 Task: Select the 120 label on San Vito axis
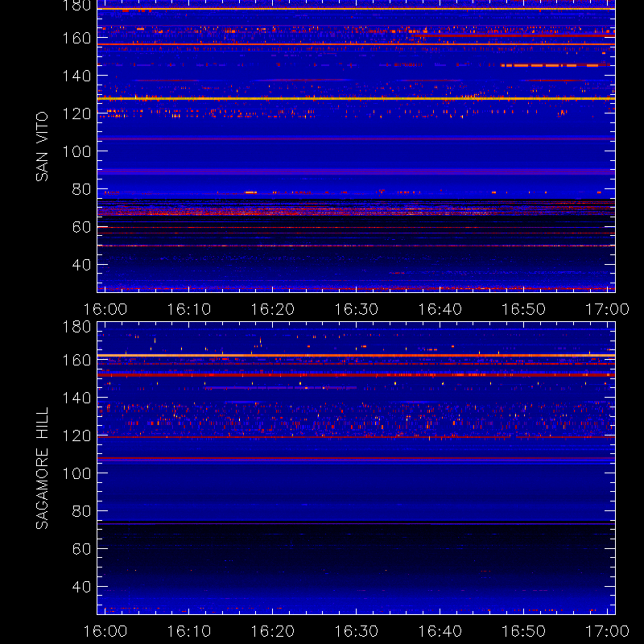(76, 114)
